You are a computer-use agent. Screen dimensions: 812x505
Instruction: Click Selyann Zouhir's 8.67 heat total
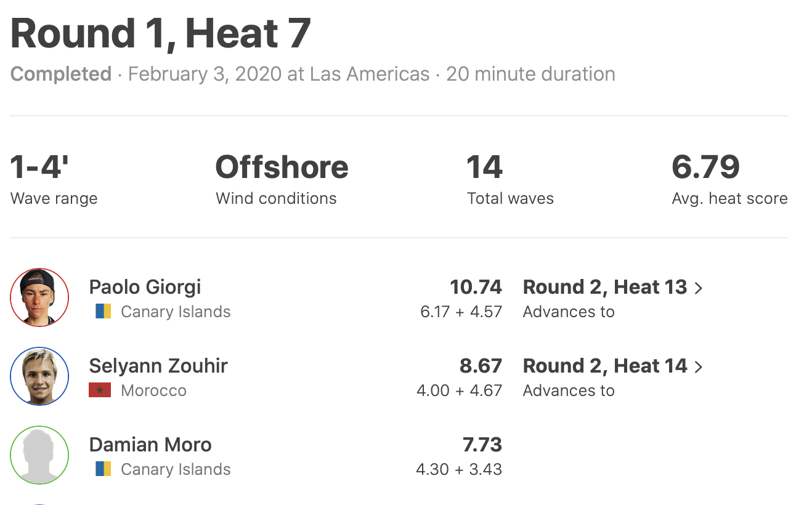pyautogui.click(x=481, y=366)
